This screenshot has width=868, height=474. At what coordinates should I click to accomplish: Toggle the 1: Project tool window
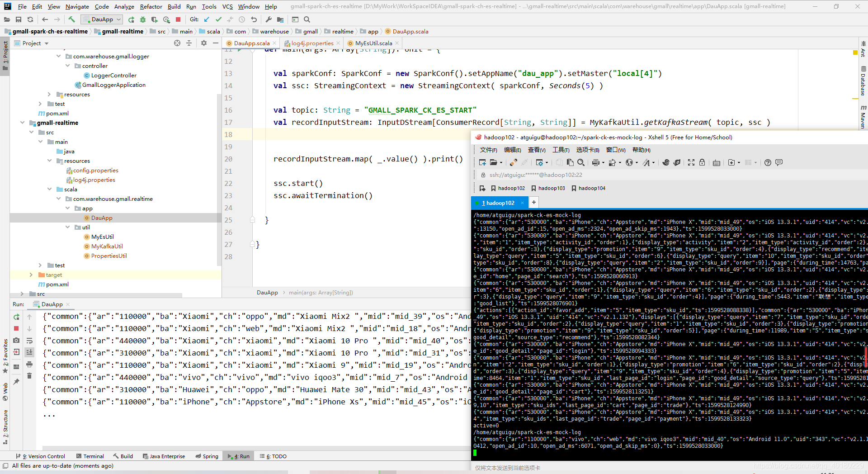5,57
